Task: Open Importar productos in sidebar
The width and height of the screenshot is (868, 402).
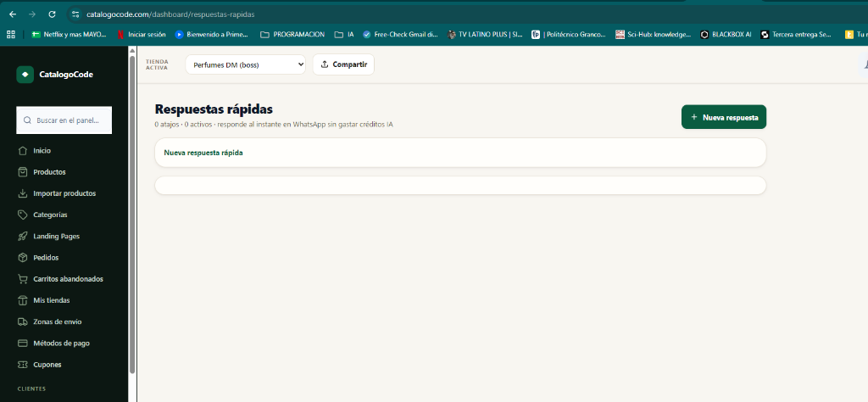Action: [64, 193]
